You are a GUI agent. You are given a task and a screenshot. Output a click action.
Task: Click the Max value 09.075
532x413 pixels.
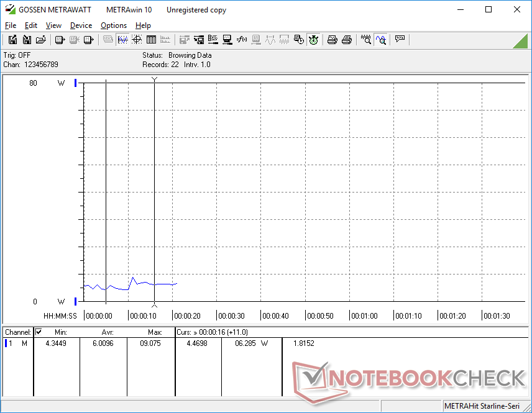(x=150, y=343)
